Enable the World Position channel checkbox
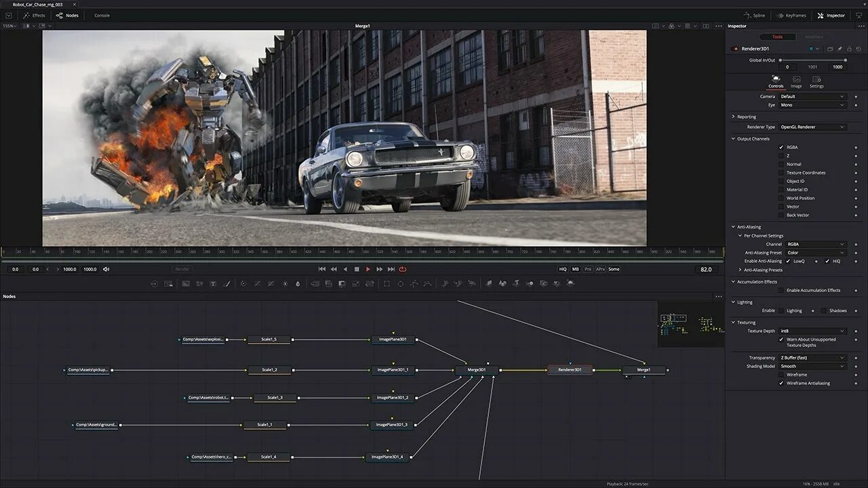The height and width of the screenshot is (488, 868). 781,198
